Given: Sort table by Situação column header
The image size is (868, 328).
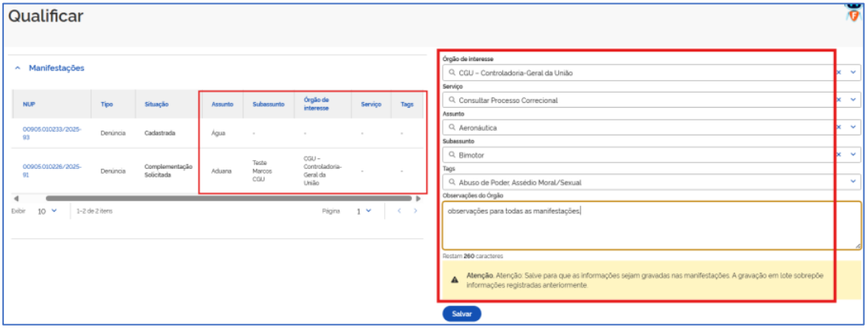Looking at the screenshot, I should coord(156,105).
